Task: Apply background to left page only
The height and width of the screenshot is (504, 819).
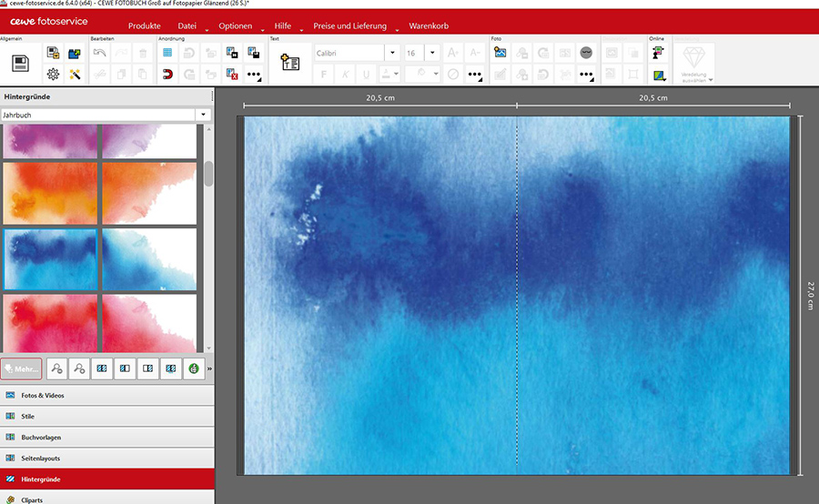Action: (125, 368)
